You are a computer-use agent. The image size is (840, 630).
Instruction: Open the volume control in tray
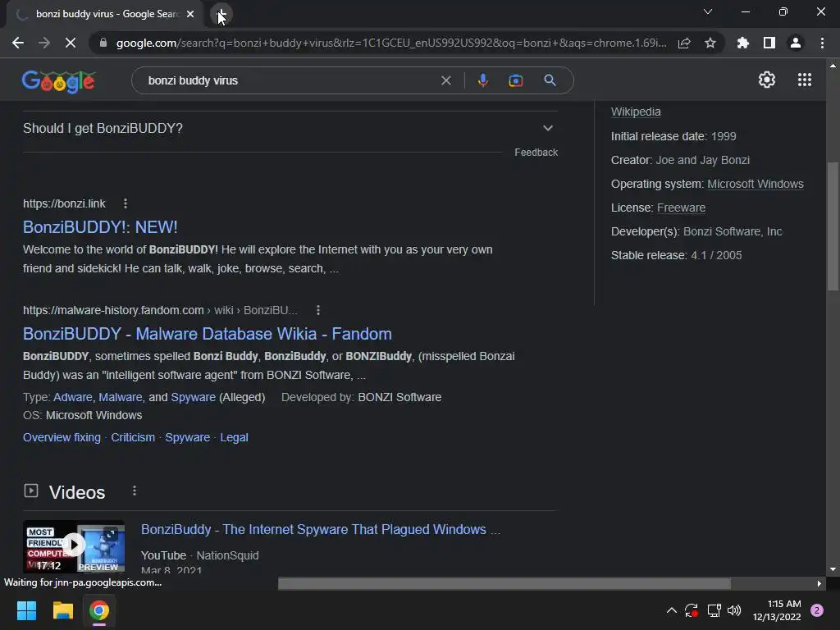coord(734,610)
